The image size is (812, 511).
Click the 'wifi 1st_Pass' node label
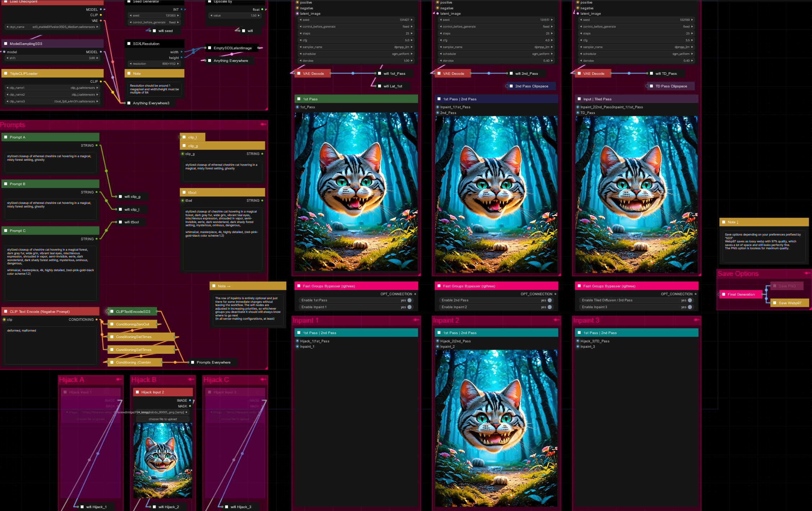pyautogui.click(x=394, y=73)
